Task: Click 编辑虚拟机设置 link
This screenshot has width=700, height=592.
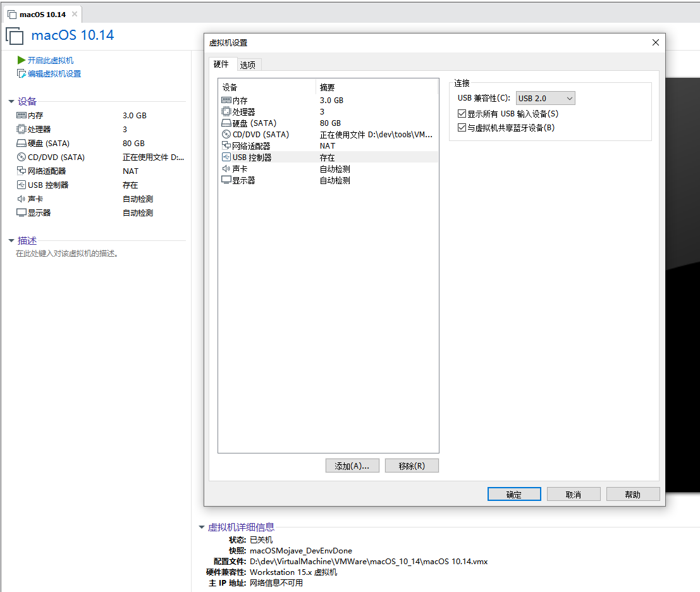Action: 54,73
